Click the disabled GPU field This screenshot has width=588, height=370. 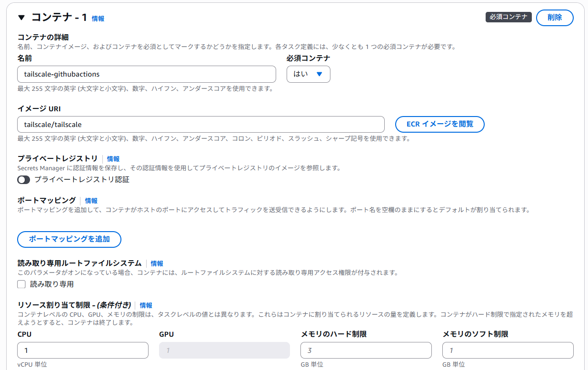coord(224,350)
